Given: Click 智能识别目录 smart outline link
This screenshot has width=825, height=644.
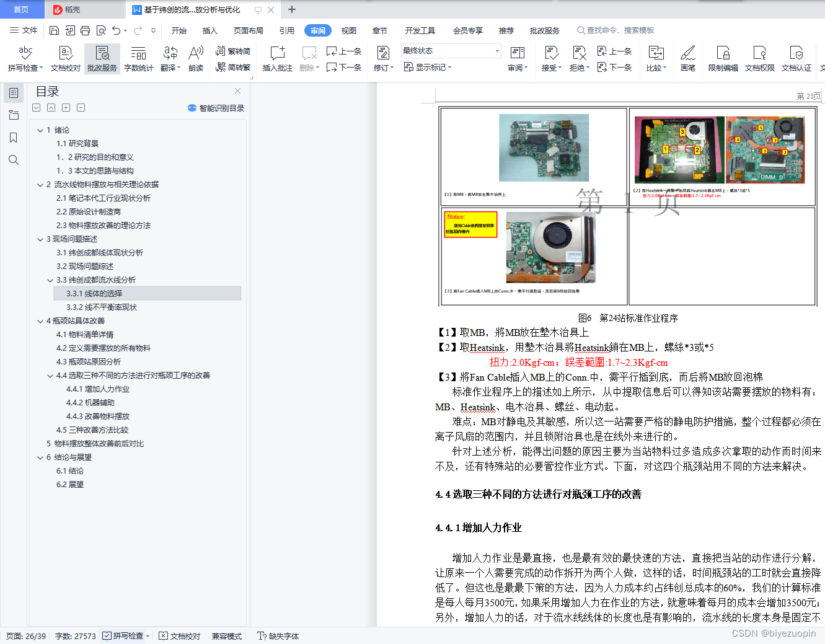Looking at the screenshot, I should click(x=216, y=108).
